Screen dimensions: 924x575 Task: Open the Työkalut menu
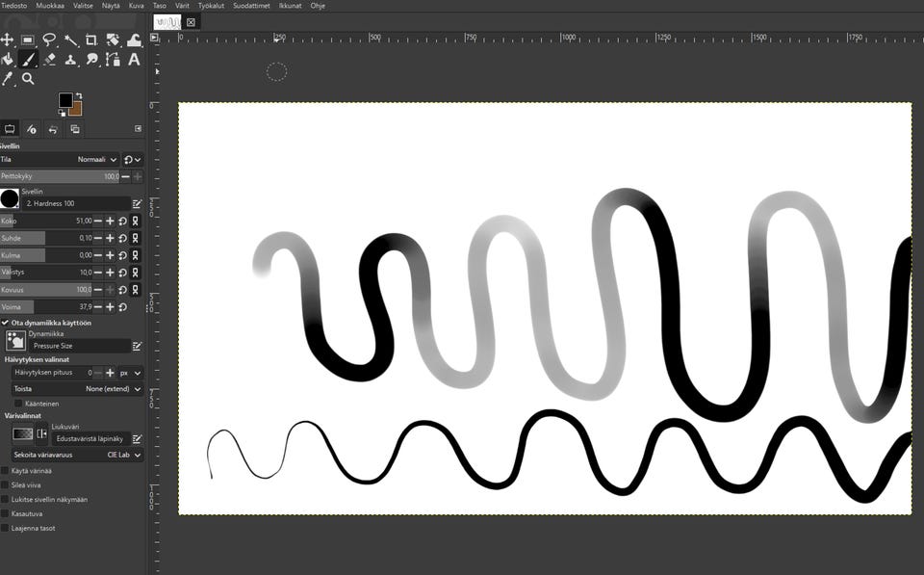(x=211, y=6)
